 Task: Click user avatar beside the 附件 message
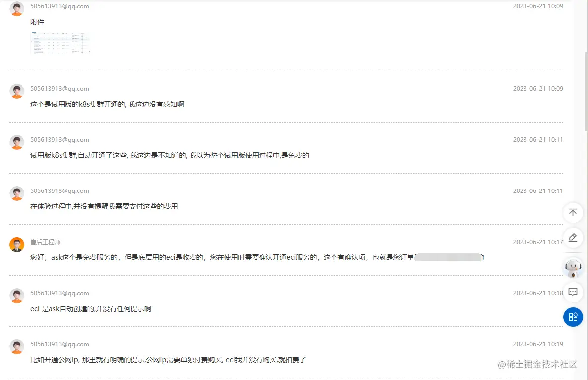click(17, 8)
